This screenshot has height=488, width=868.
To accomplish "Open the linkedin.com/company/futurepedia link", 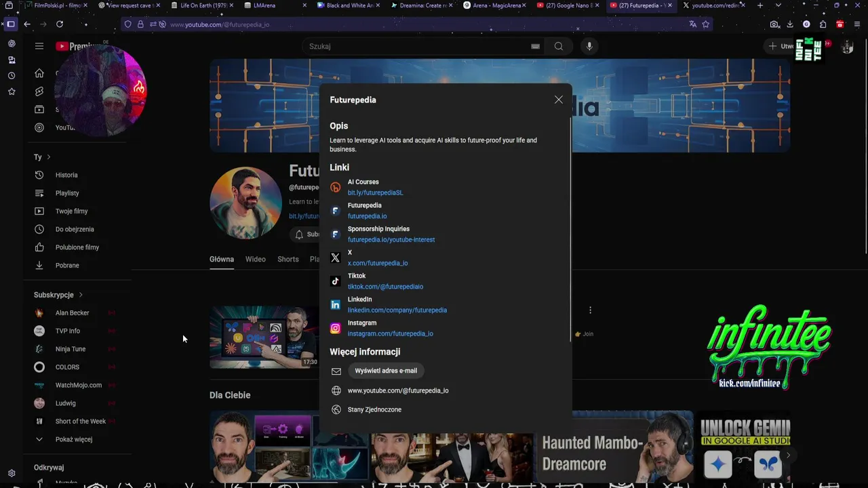I will 397,310.
